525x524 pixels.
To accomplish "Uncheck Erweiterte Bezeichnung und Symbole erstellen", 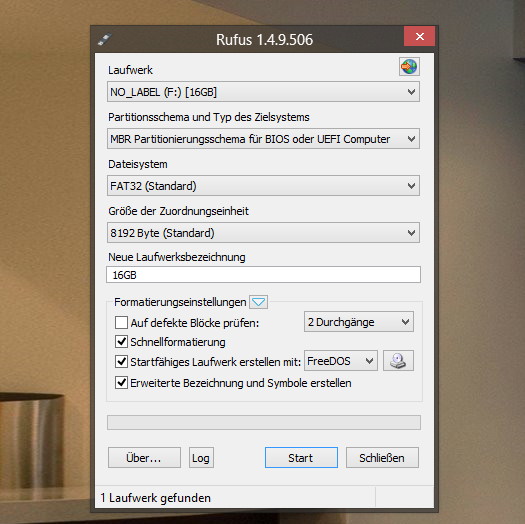I will click(121, 383).
